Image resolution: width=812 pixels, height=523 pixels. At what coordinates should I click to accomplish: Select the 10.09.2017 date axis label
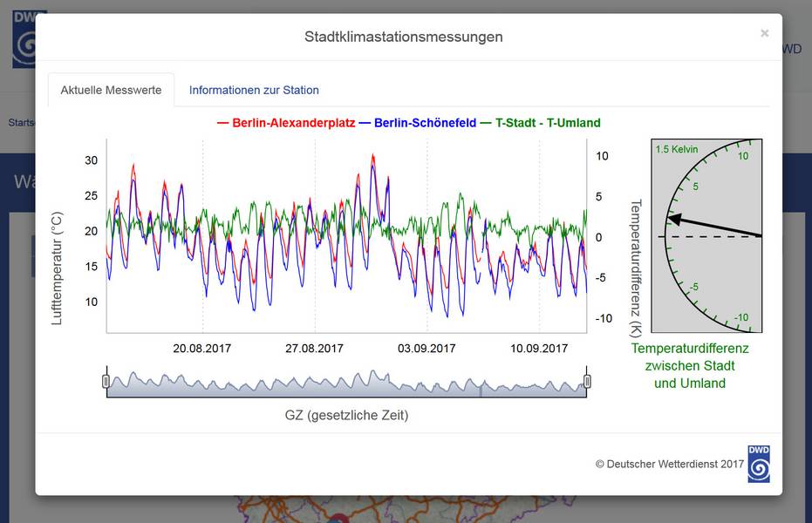[x=539, y=348]
